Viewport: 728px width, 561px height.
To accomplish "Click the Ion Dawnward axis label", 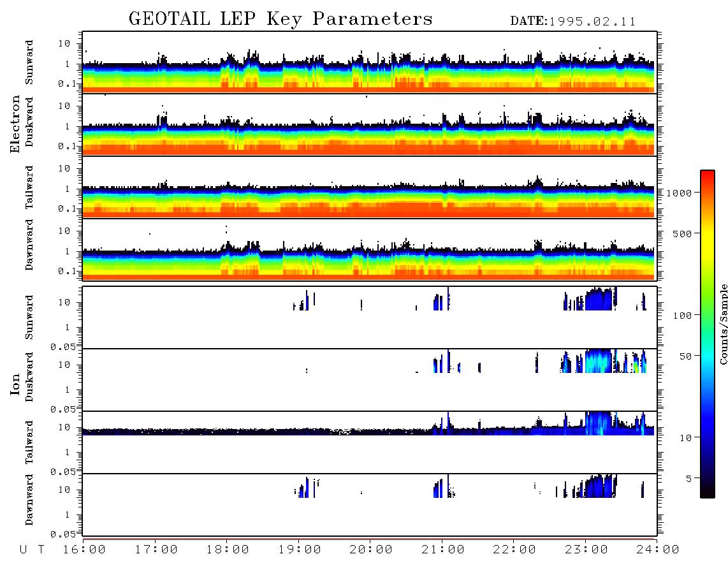I will [29, 500].
